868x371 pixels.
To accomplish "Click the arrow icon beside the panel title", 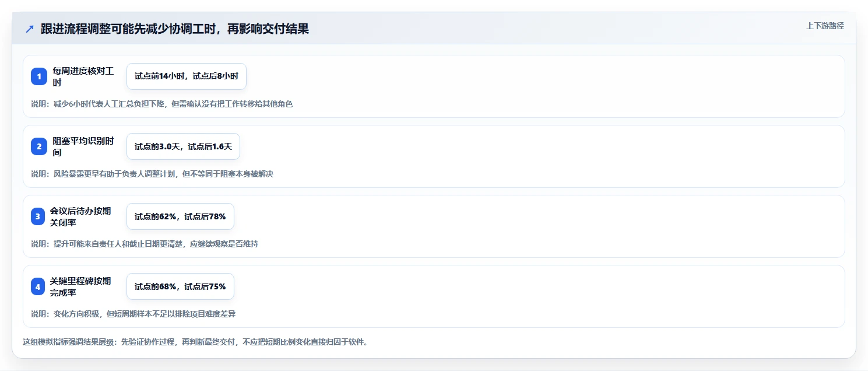I will point(30,29).
